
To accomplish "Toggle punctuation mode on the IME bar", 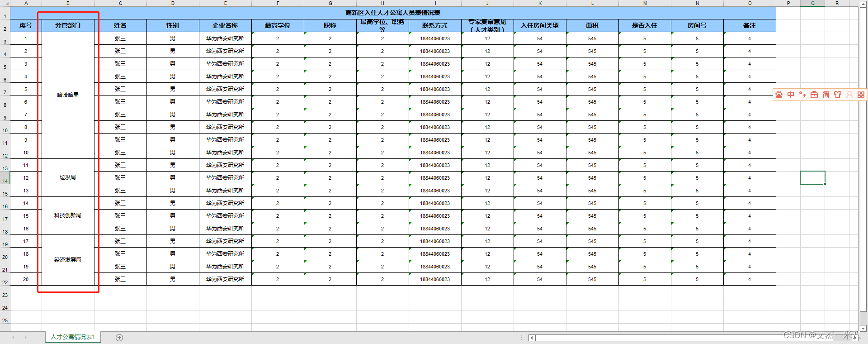I will (802, 95).
